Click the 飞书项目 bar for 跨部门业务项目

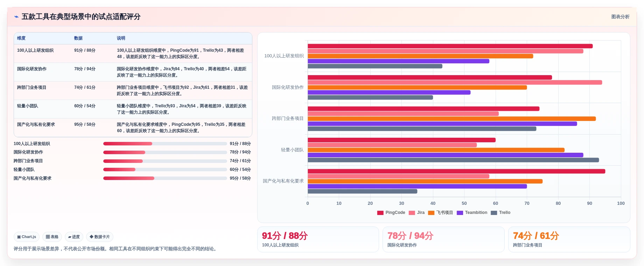click(x=452, y=119)
